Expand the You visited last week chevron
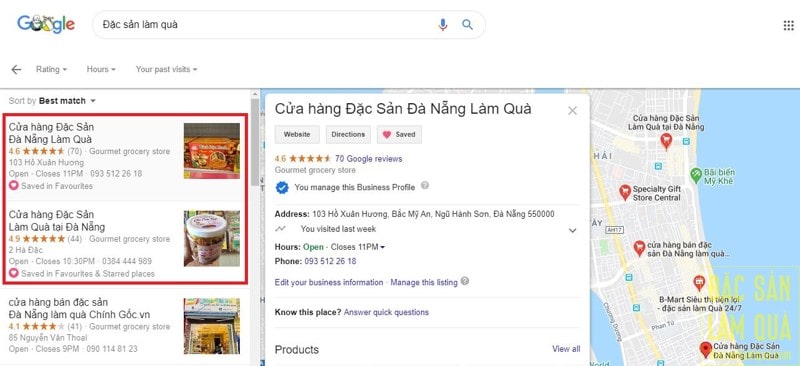The height and width of the screenshot is (366, 800). (572, 230)
